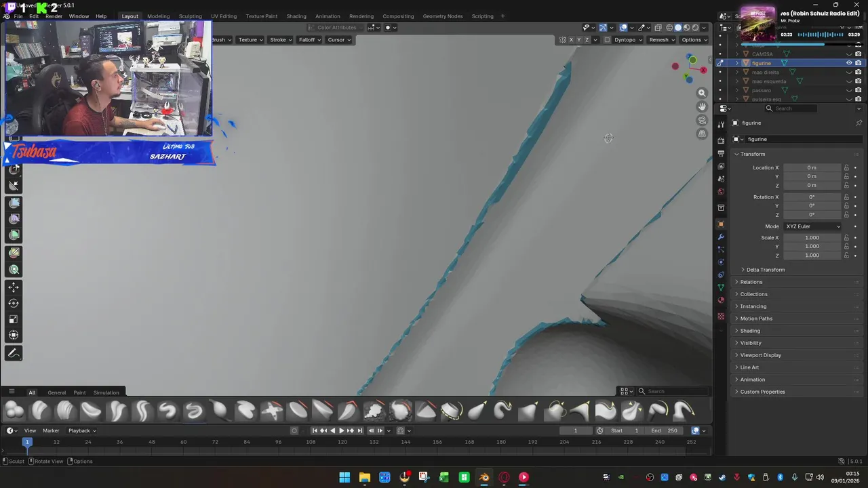Open the Marker menu in timeline

(51, 430)
